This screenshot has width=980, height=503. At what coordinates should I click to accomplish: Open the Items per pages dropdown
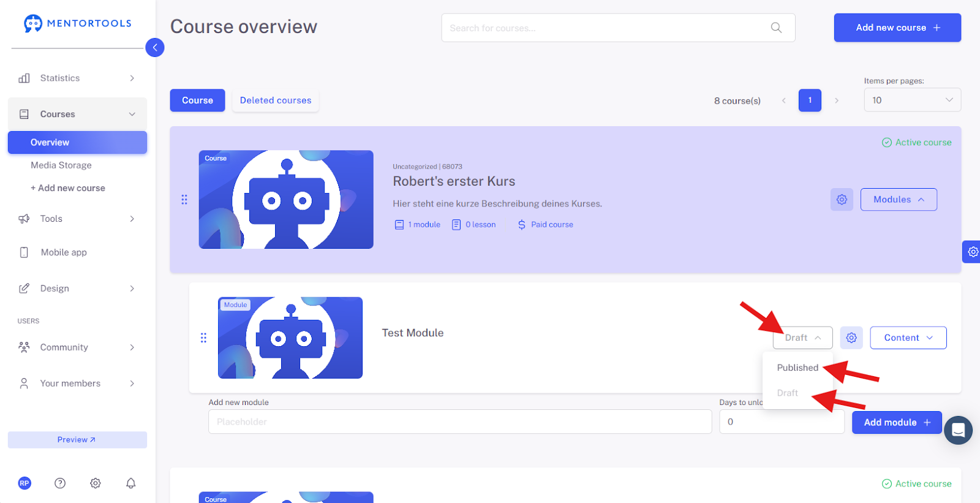coord(912,100)
